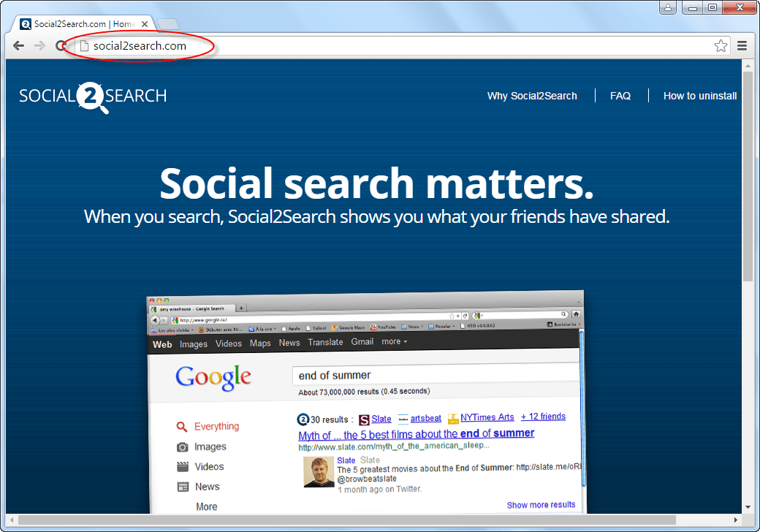760x532 pixels.
Task: Maximize the Chrome window
Action: [712, 7]
